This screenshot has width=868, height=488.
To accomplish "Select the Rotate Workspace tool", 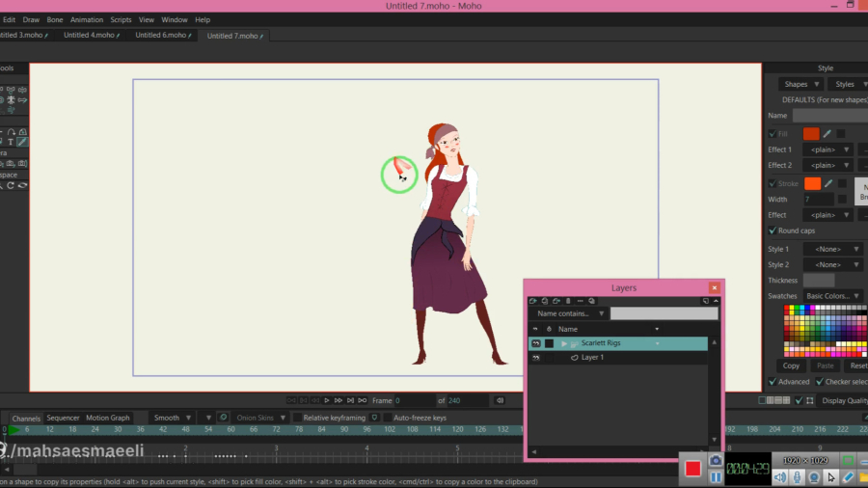I will pos(11,185).
